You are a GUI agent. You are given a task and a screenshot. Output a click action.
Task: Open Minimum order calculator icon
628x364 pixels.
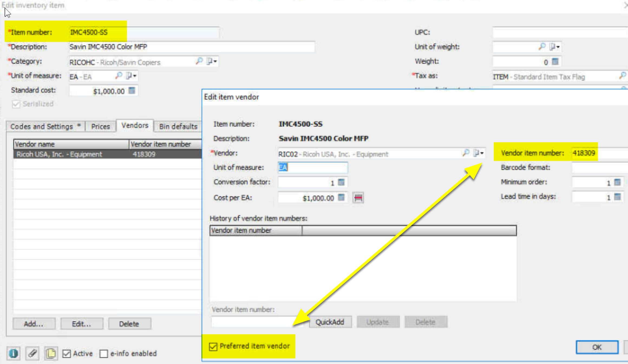[617, 182]
